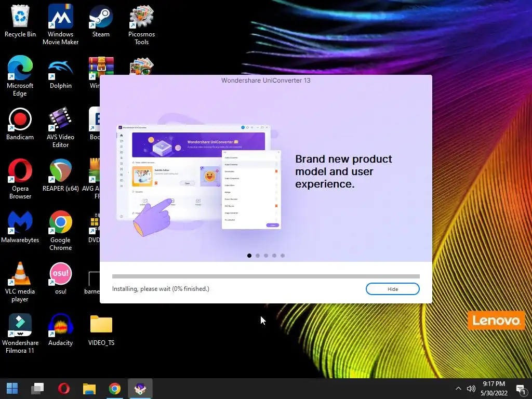This screenshot has width=532, height=399.
Task: Select Wondershare Filmora 11 desktop icon
Action: pos(20,334)
